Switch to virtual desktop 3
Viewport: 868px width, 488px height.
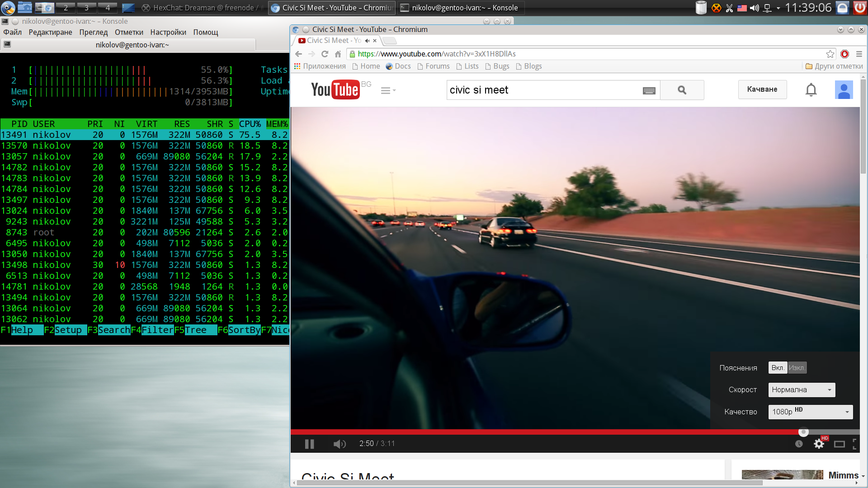tap(87, 8)
